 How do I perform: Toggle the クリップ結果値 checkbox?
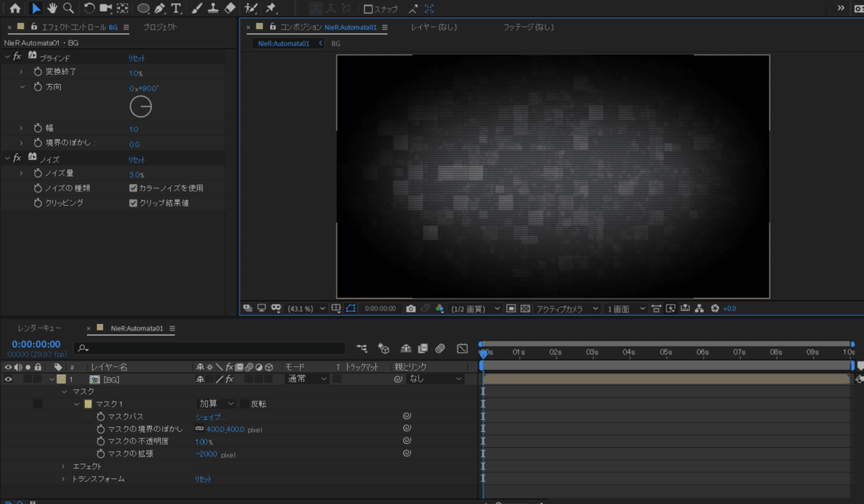point(133,203)
